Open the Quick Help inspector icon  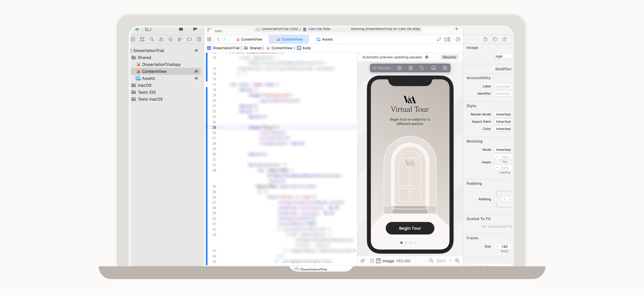click(x=504, y=39)
